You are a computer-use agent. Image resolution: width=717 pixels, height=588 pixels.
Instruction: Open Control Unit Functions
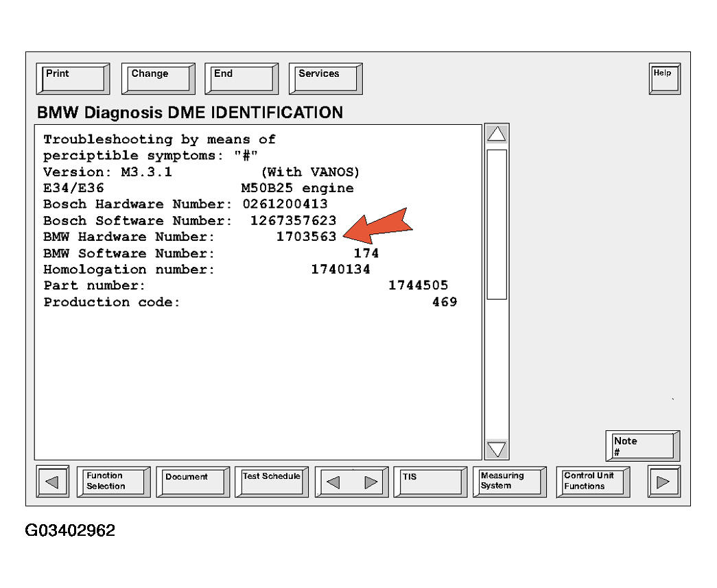tap(593, 482)
